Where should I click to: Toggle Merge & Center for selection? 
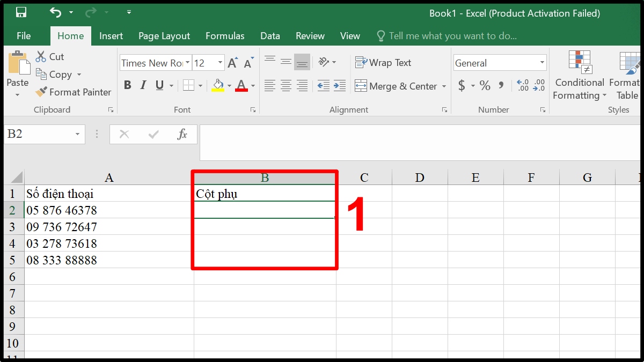tap(397, 86)
